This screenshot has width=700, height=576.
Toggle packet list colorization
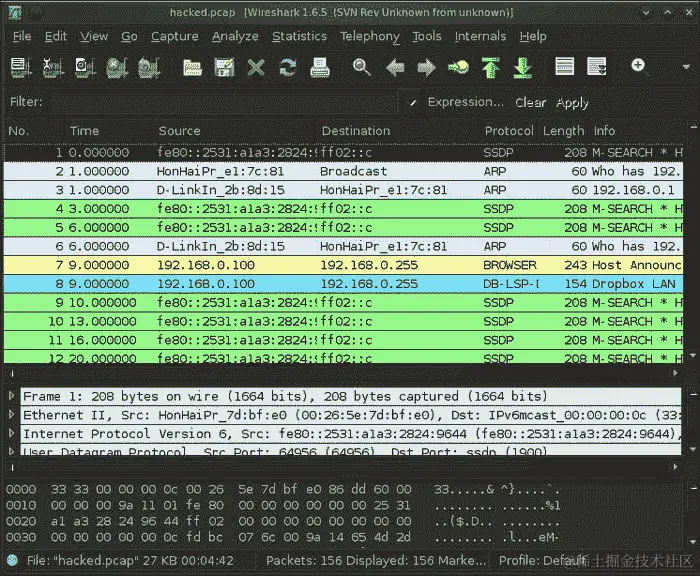click(x=565, y=67)
